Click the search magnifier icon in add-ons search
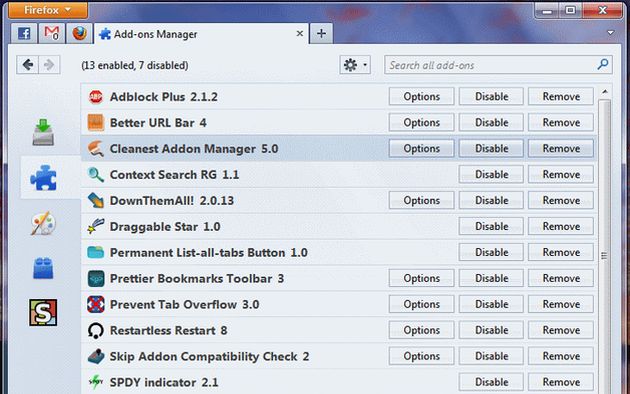Image resolution: width=630 pixels, height=394 pixels. coord(603,64)
